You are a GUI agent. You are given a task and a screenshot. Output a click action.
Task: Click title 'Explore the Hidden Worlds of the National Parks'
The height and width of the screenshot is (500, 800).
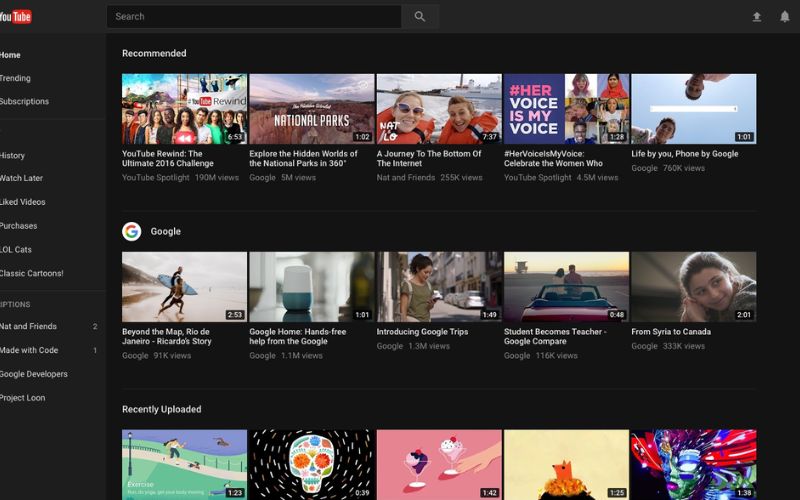(x=304, y=158)
